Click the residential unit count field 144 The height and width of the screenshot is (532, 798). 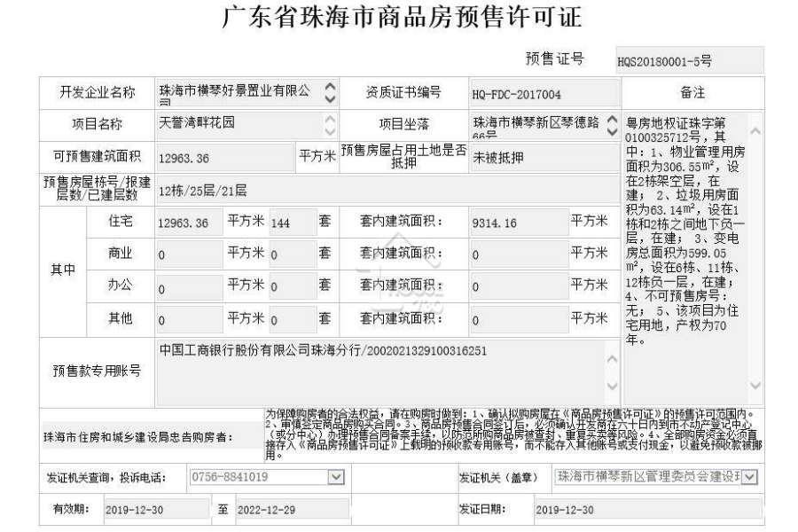click(x=293, y=222)
